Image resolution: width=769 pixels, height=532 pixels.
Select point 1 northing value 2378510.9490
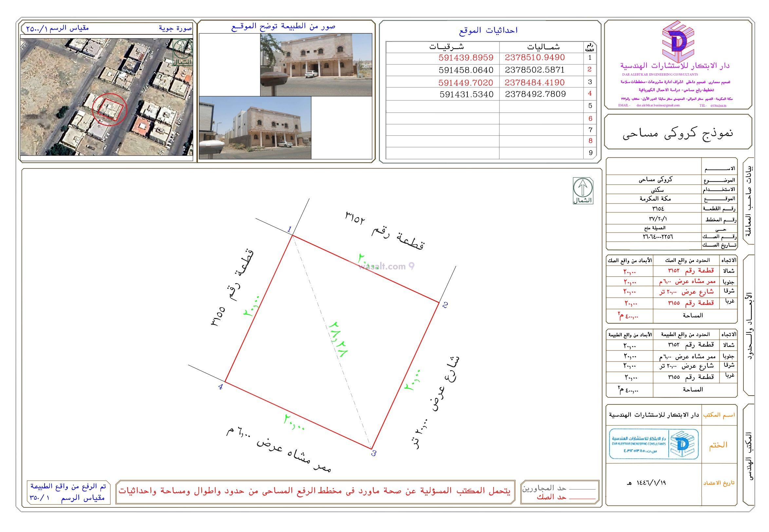click(535, 58)
